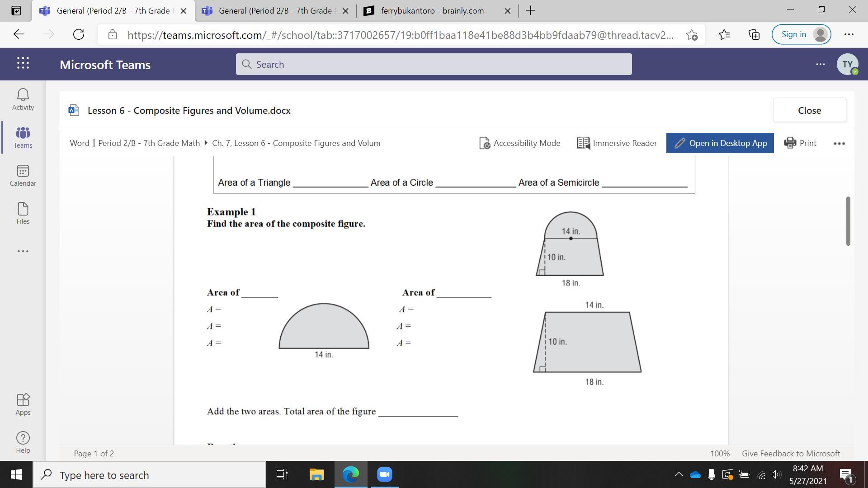868x488 pixels.
Task: Click the Teams Search box
Action: pyautogui.click(x=433, y=64)
